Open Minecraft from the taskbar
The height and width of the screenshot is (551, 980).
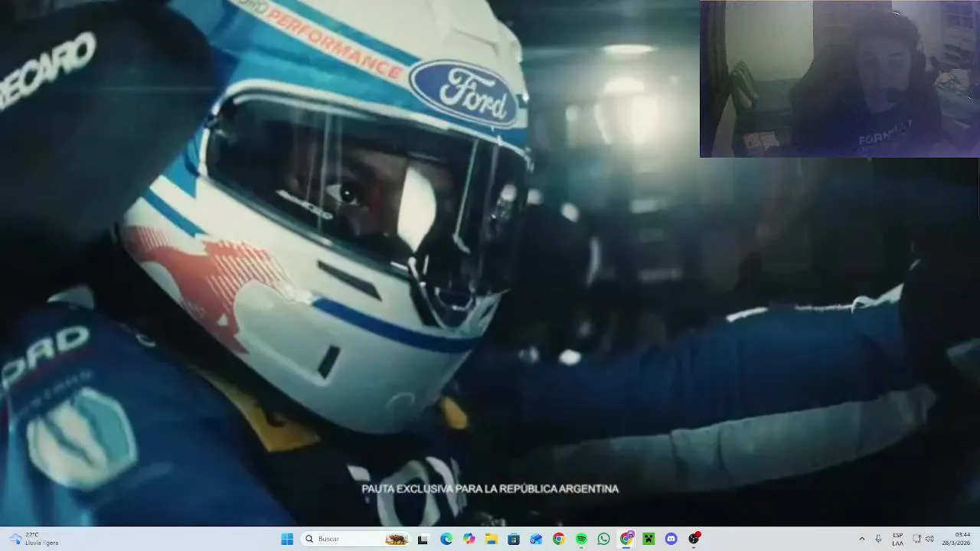(x=648, y=539)
